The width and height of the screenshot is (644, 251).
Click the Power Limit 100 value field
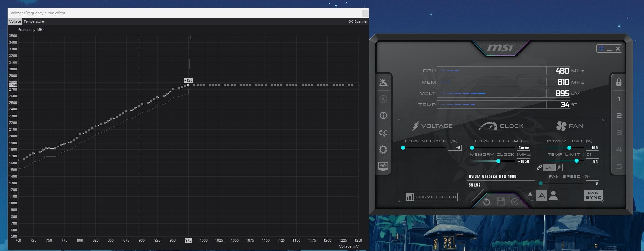(x=592, y=148)
